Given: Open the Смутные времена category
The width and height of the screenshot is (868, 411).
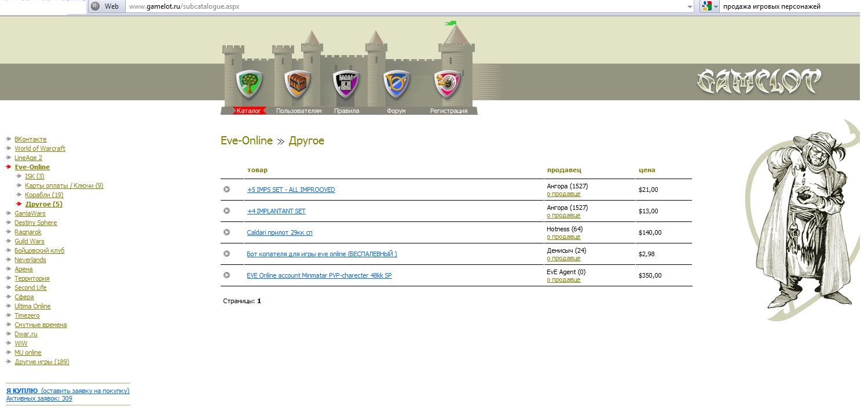Looking at the screenshot, I should (x=41, y=325).
